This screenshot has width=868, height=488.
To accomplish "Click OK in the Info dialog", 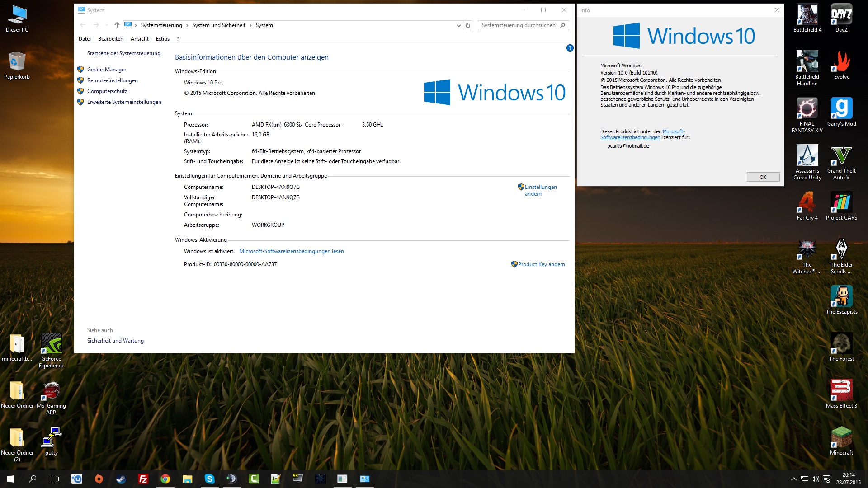I will click(763, 177).
